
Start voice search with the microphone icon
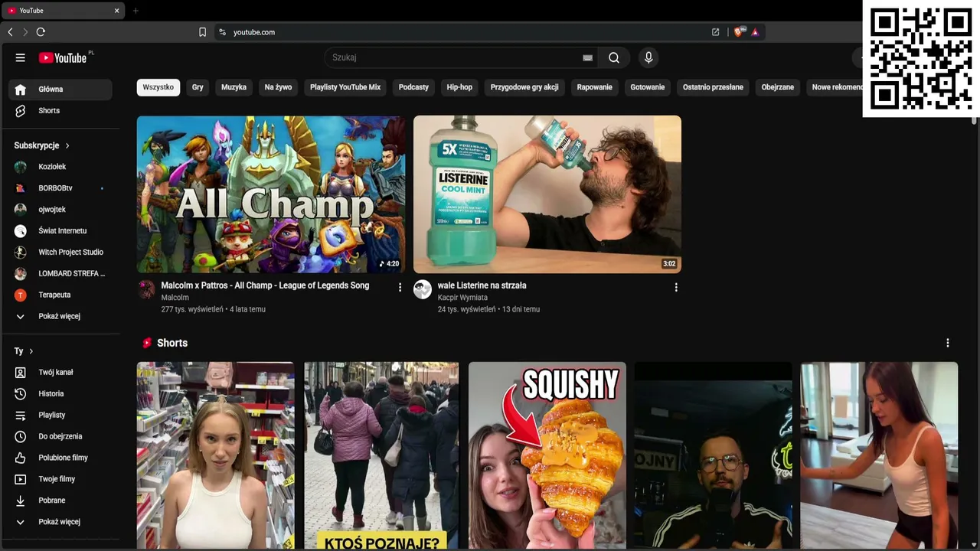(648, 57)
